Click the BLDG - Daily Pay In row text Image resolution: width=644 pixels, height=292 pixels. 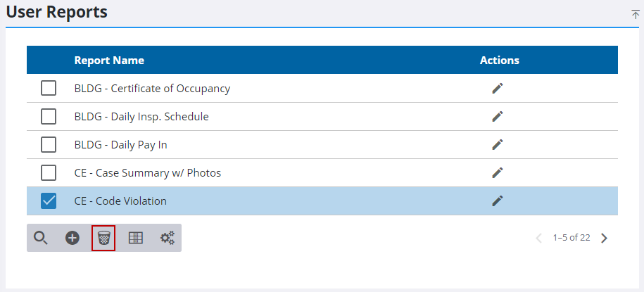[x=120, y=144]
